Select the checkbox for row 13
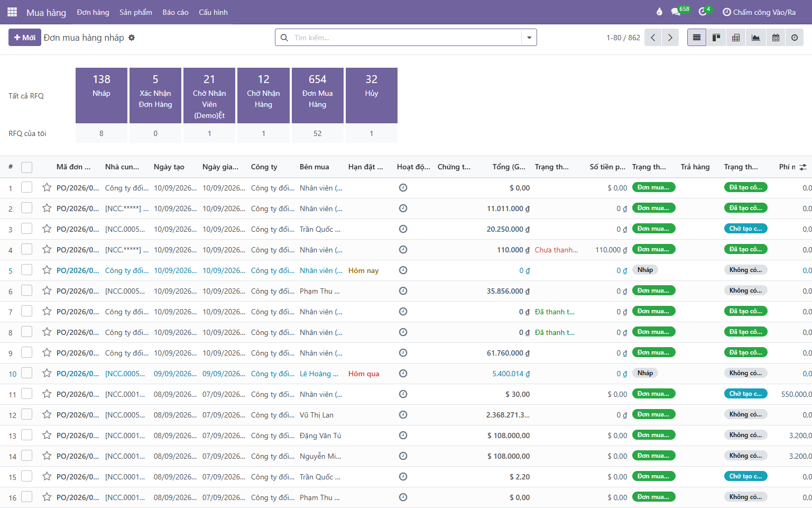The height and width of the screenshot is (508, 812). pos(26,435)
